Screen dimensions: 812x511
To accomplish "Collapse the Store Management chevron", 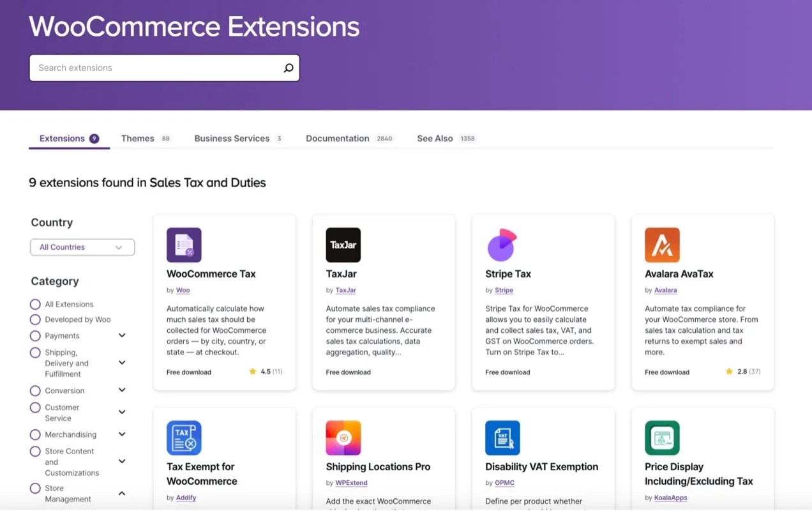I will 122,493.
